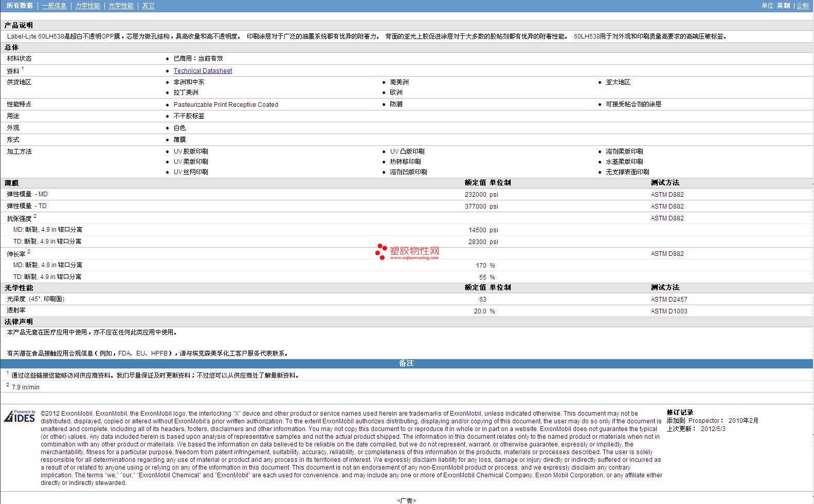Viewport: 814px width, 504px height.
Task: Open the 其它 tab
Action: click(x=149, y=6)
